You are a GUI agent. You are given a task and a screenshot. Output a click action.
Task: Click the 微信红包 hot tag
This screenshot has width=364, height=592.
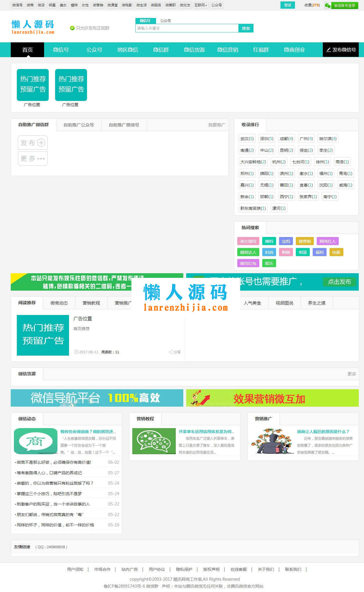tap(248, 263)
